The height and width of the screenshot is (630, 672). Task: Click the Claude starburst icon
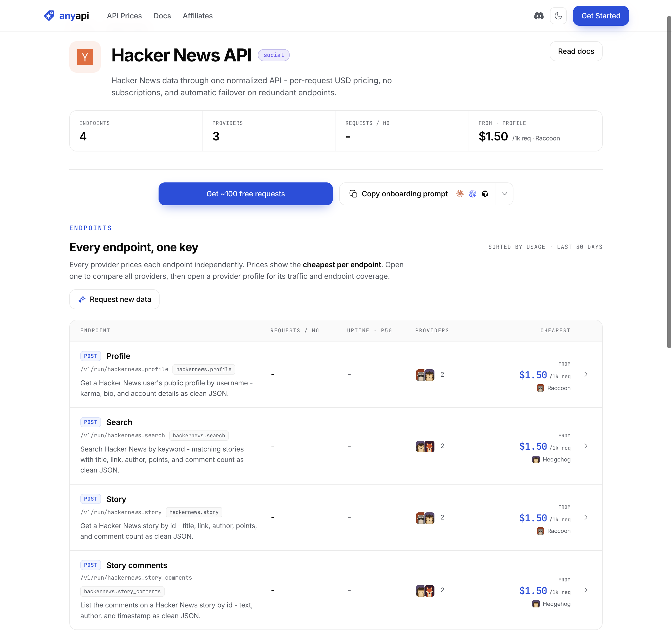point(460,194)
